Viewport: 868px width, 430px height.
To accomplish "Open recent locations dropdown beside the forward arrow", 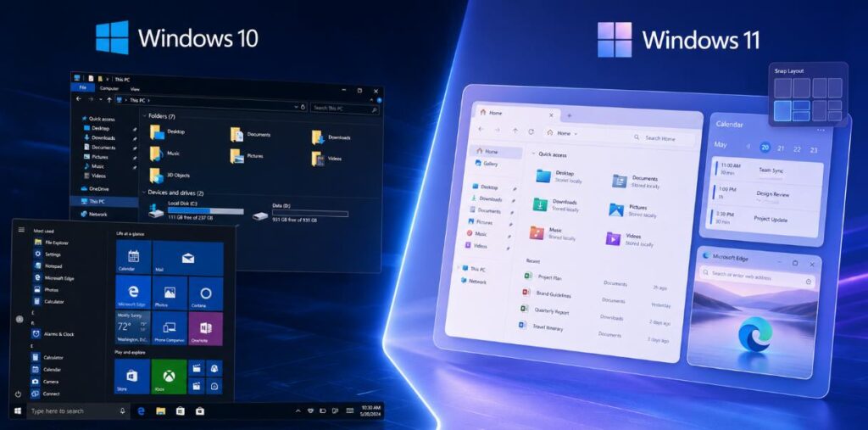I will coord(101,100).
